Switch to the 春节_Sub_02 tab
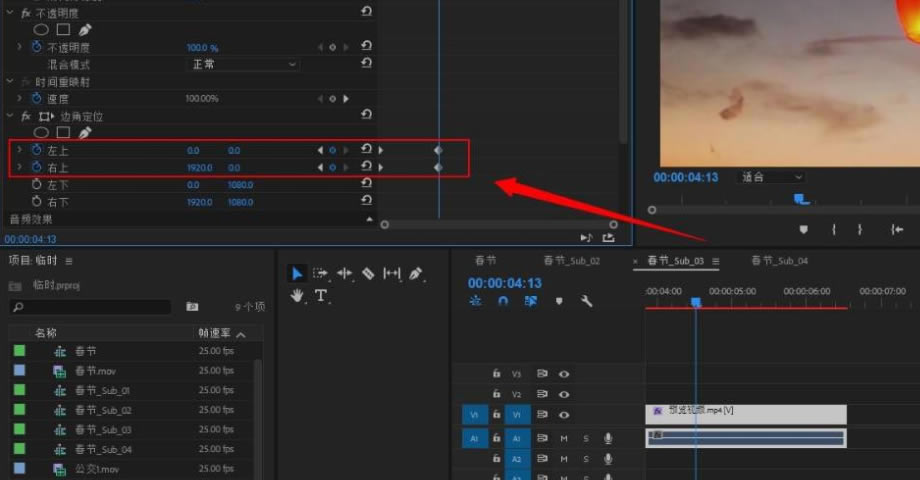 coord(572,261)
